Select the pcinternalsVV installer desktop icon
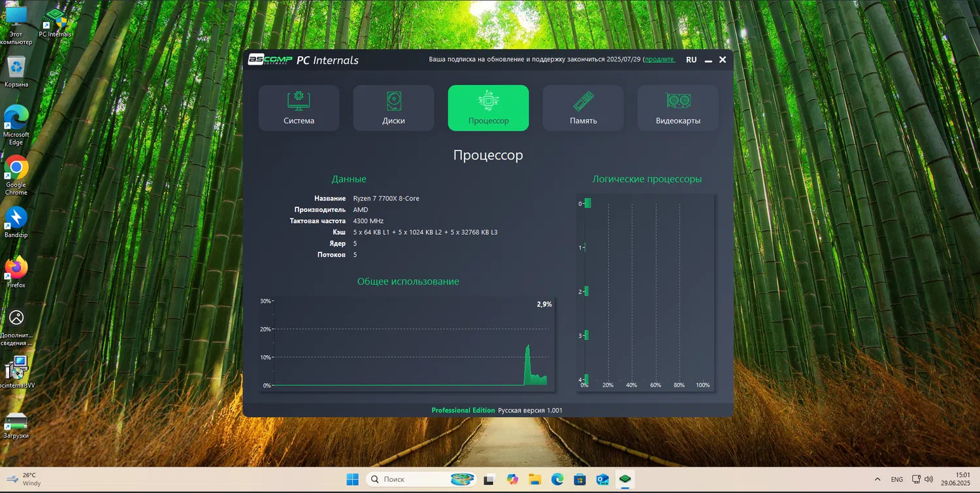Screen dimensions: 980x493 pos(16,373)
